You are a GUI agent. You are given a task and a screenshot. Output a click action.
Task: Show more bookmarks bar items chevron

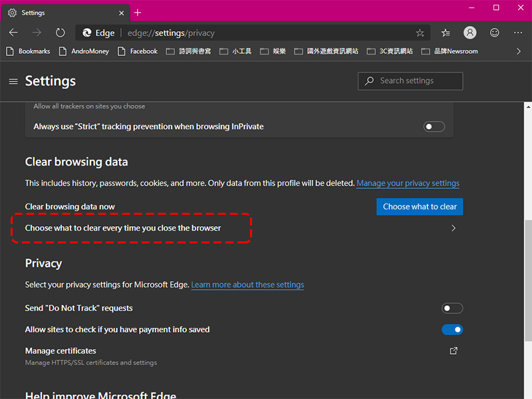tap(519, 51)
